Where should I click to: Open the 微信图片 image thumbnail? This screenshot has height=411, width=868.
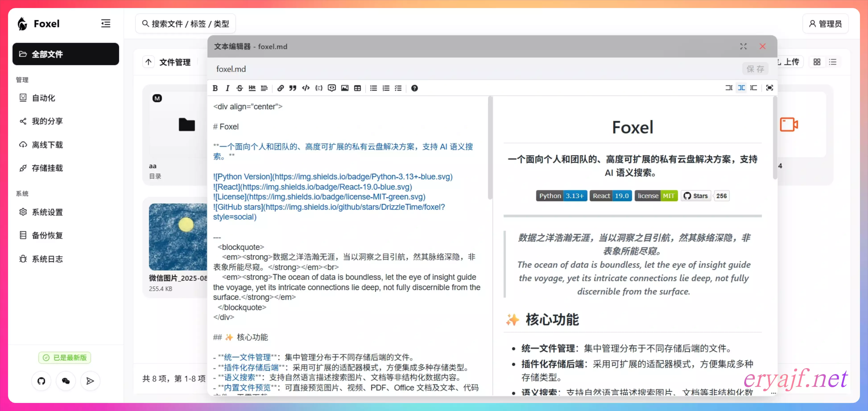pyautogui.click(x=178, y=237)
